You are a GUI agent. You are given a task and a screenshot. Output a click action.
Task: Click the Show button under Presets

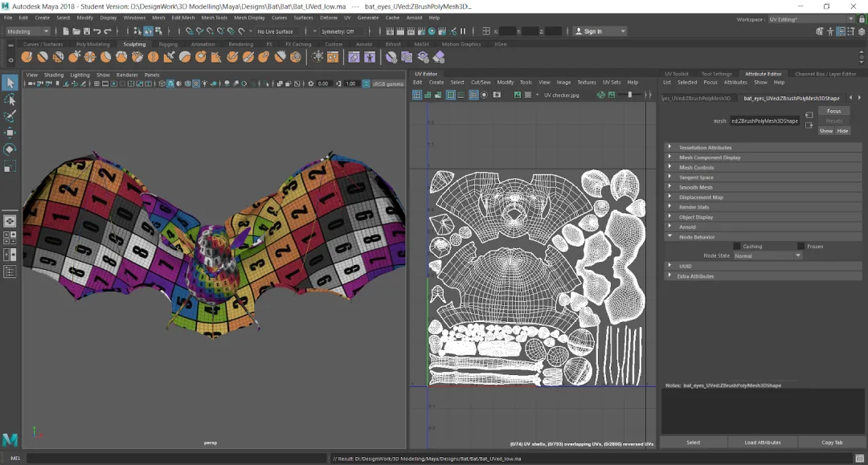pos(826,131)
